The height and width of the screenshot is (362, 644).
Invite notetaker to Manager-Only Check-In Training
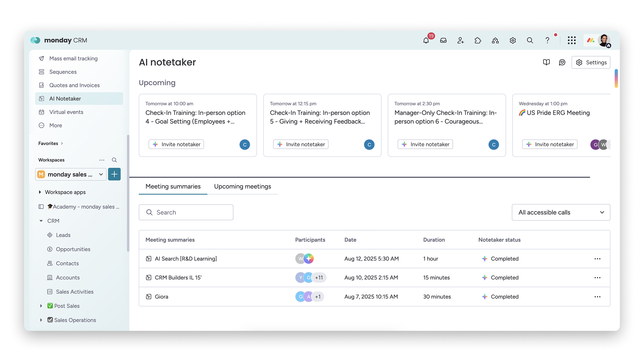point(425,144)
